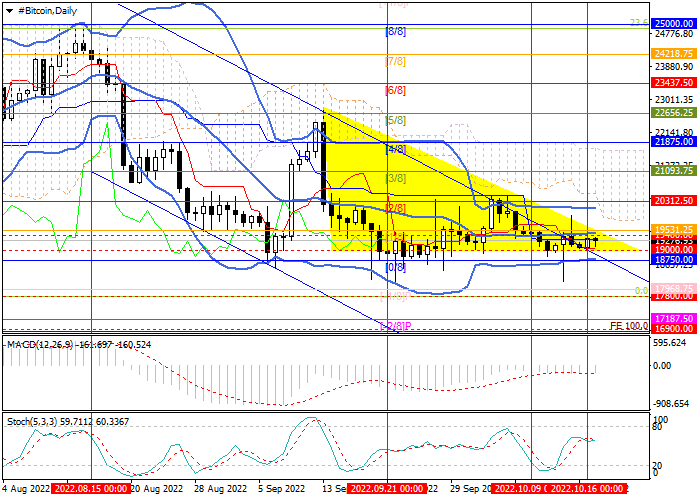Select the 18750.00 blue price label
The image size is (700, 500).
[x=674, y=260]
